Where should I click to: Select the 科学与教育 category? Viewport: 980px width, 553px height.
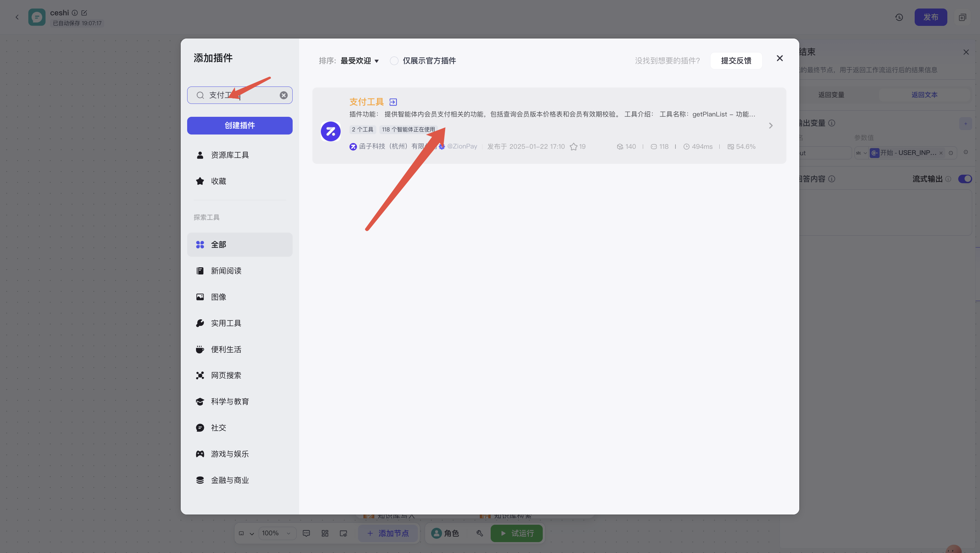click(240, 401)
